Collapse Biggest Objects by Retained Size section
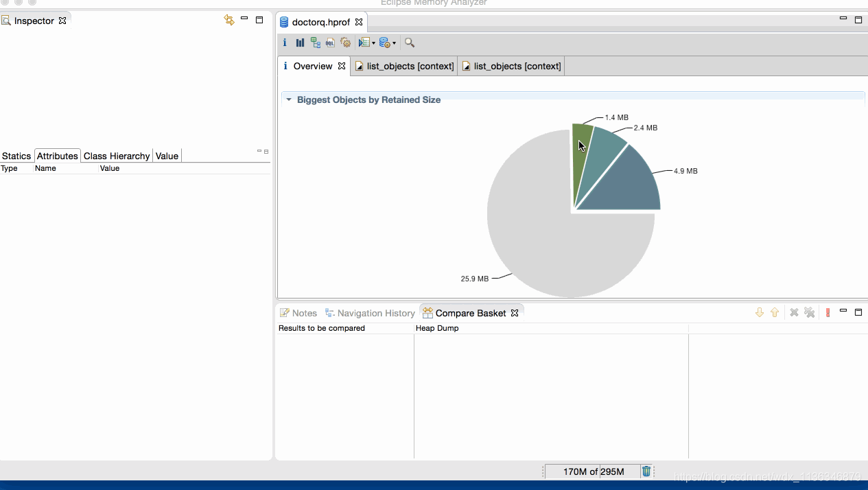 289,100
